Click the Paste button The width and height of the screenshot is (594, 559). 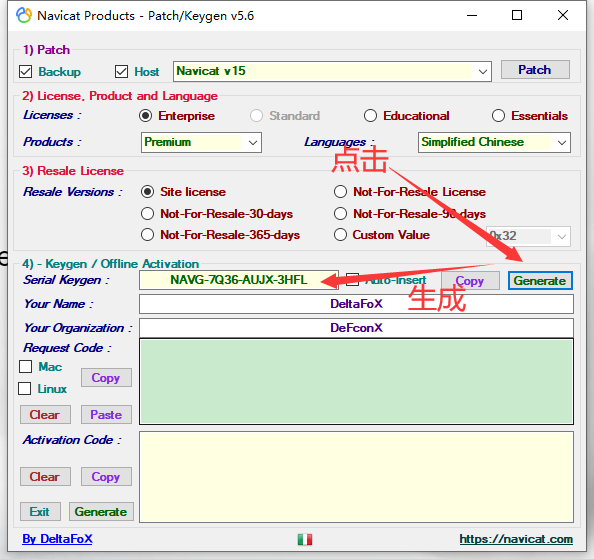coord(106,415)
